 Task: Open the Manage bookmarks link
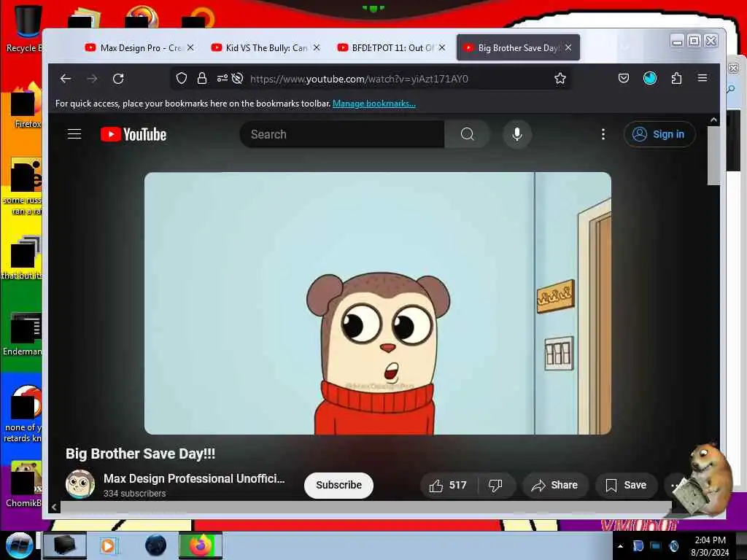pyautogui.click(x=374, y=104)
